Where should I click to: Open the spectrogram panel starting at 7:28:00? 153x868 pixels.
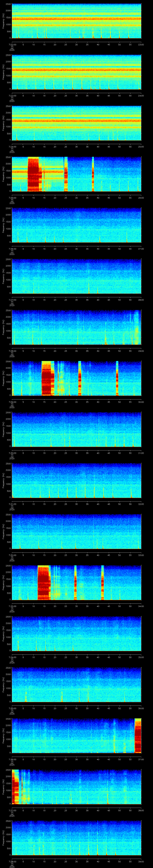pyautogui.click(x=76, y=327)
